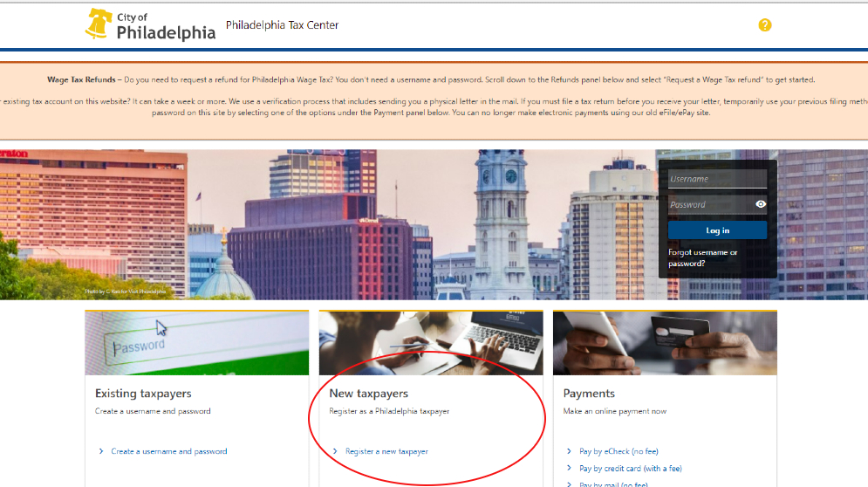This screenshot has height=487, width=868.
Task: Click the Wage Tax Refunds bold text
Action: (x=81, y=79)
